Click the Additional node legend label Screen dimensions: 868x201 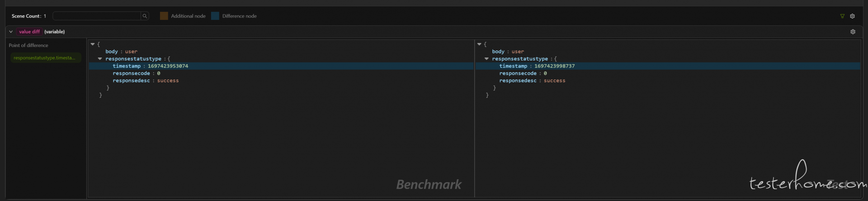(x=188, y=16)
